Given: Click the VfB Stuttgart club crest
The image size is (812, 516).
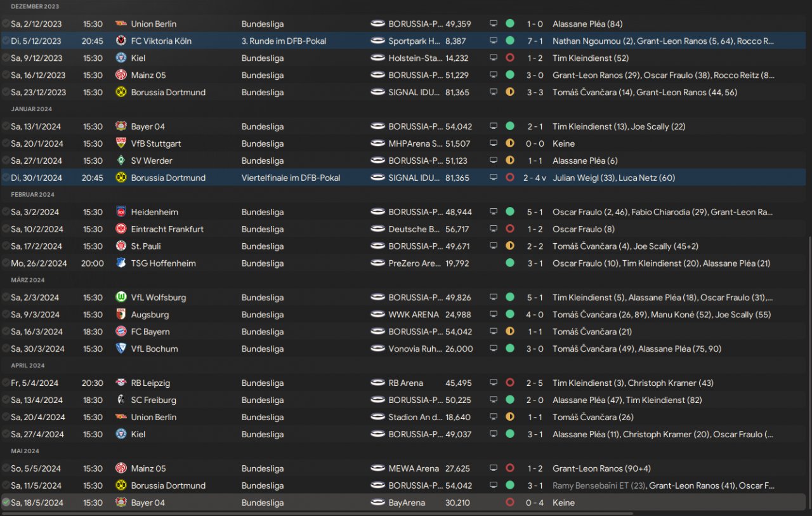Looking at the screenshot, I should [121, 144].
